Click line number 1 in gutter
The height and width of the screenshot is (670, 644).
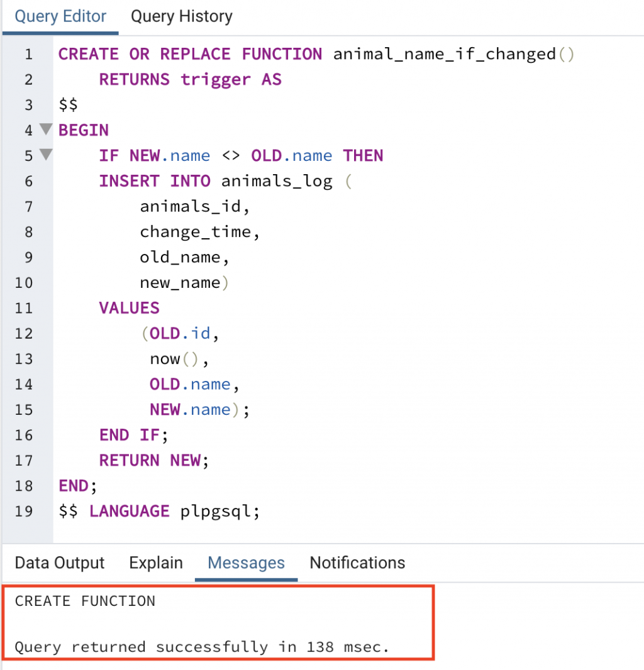click(x=28, y=54)
